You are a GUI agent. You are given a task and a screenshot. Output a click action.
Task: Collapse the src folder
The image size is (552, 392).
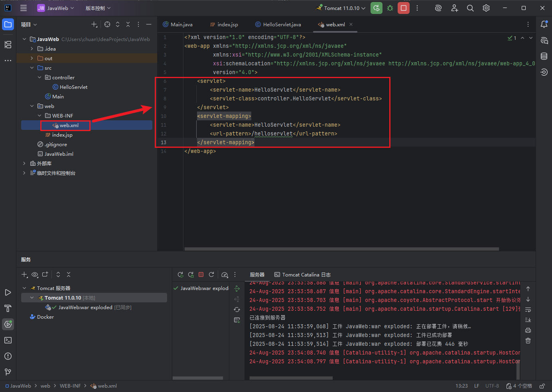pos(32,68)
